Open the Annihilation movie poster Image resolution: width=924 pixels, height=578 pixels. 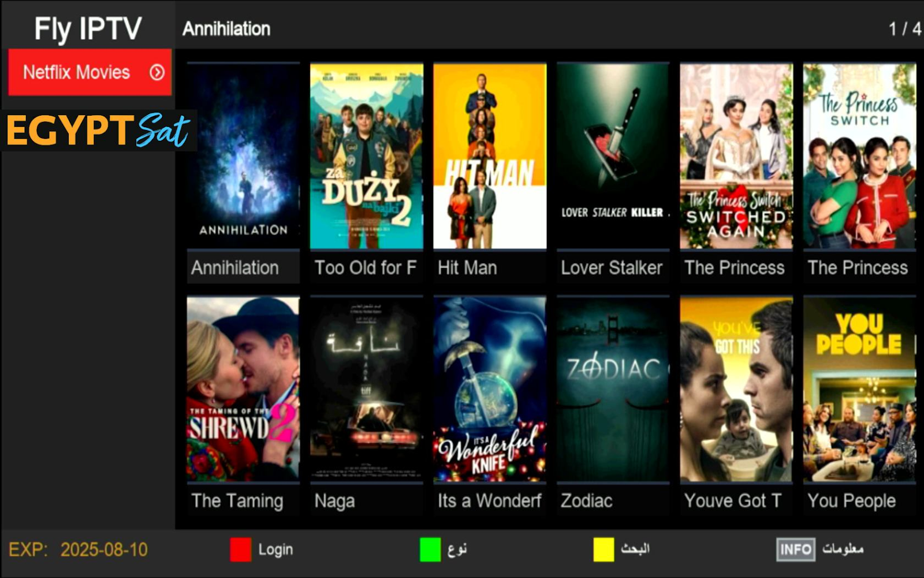[x=243, y=156]
